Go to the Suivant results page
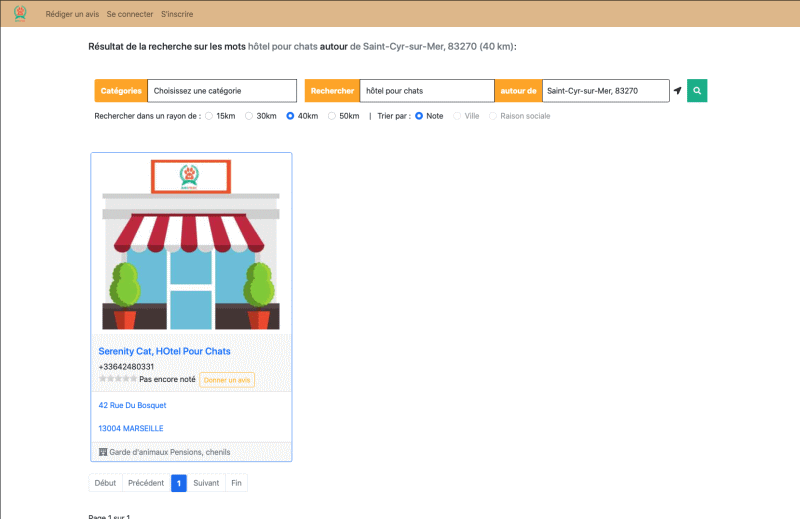800x519 pixels. (x=206, y=483)
